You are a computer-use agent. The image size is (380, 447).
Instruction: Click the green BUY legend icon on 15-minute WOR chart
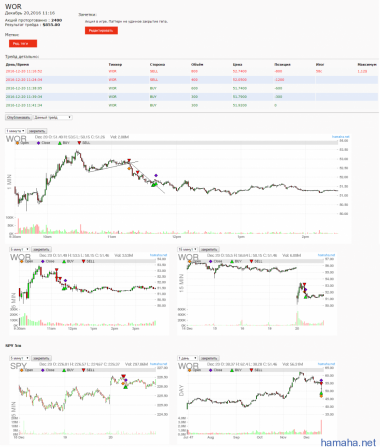(x=232, y=261)
